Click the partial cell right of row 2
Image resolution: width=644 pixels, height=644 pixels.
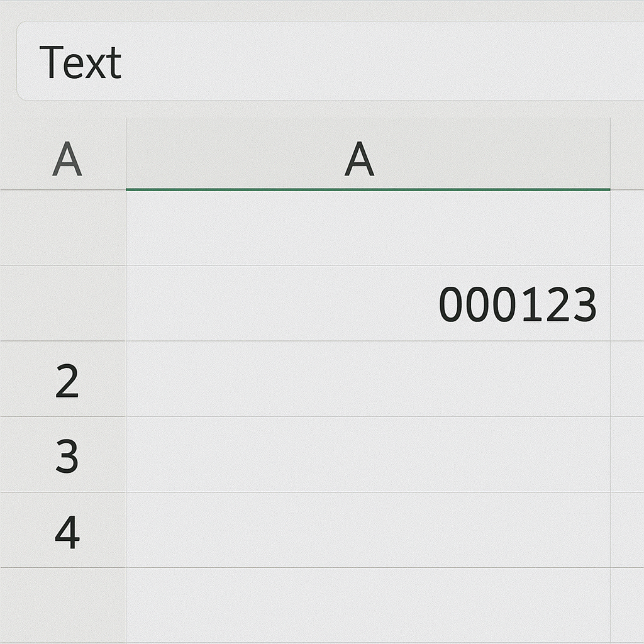click(627, 379)
